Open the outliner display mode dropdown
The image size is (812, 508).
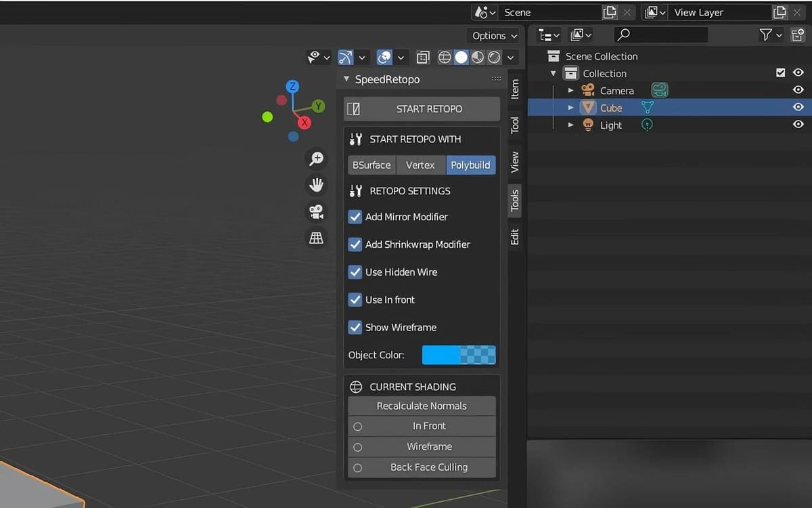pos(581,35)
